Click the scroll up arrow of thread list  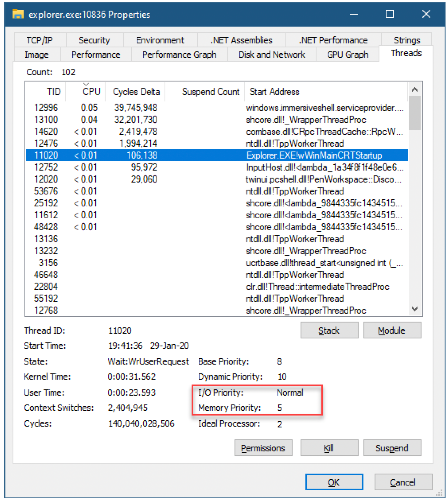pyautogui.click(x=415, y=90)
